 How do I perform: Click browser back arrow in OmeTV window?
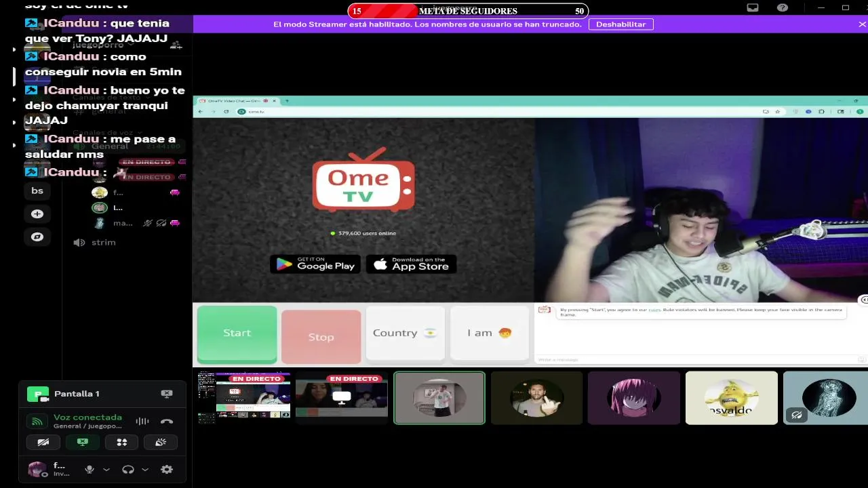(201, 111)
